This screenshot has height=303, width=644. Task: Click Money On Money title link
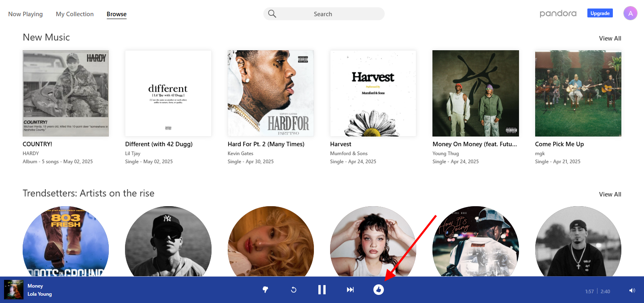(x=475, y=144)
